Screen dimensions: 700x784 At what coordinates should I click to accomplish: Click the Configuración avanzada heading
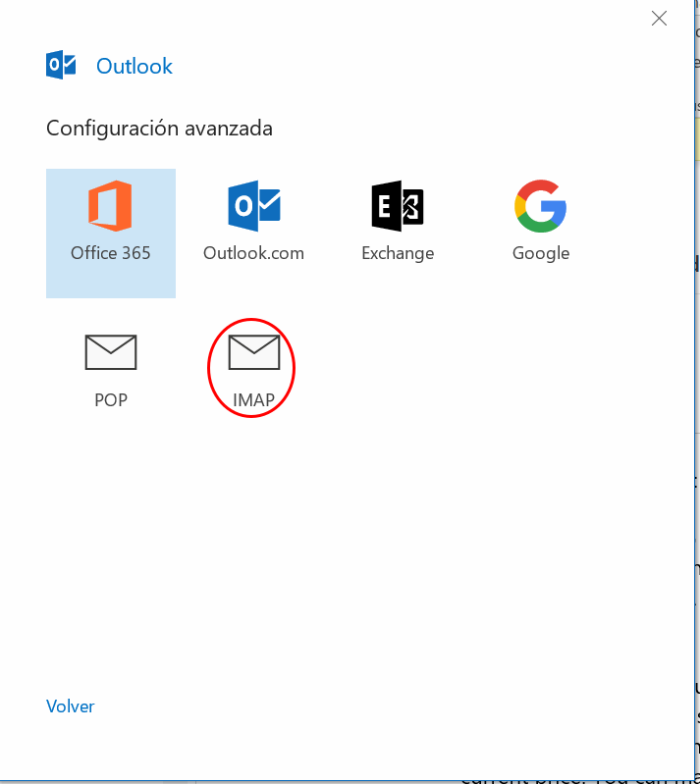click(x=159, y=129)
